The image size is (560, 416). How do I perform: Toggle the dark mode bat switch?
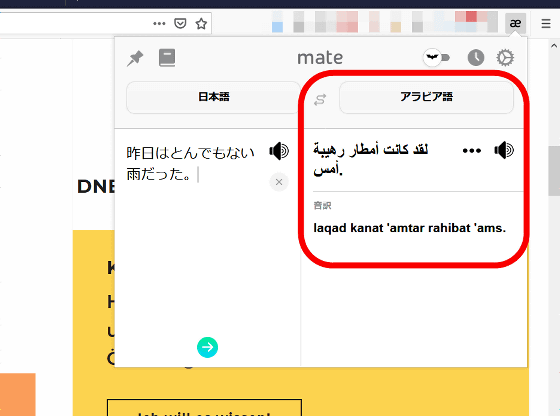click(x=436, y=57)
